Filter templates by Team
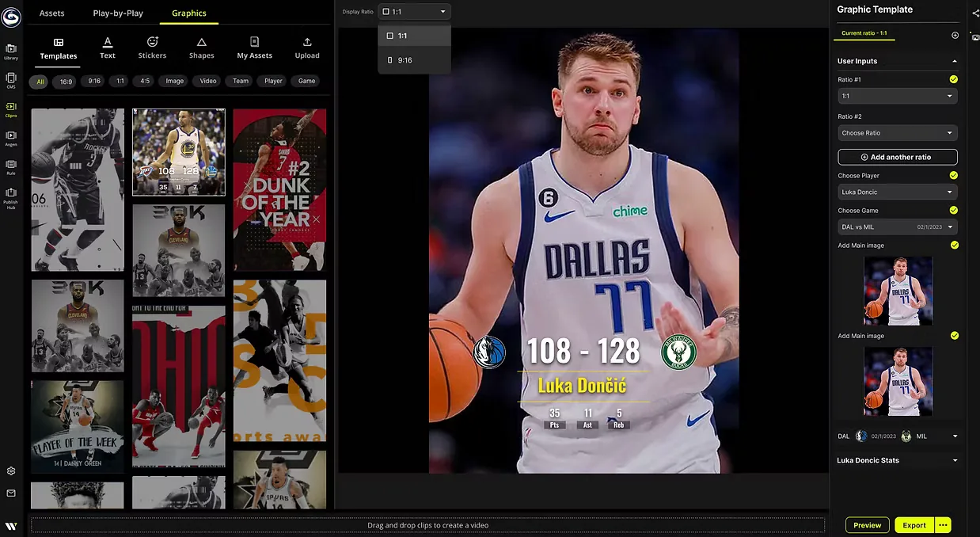The width and height of the screenshot is (980, 537). 241,81
